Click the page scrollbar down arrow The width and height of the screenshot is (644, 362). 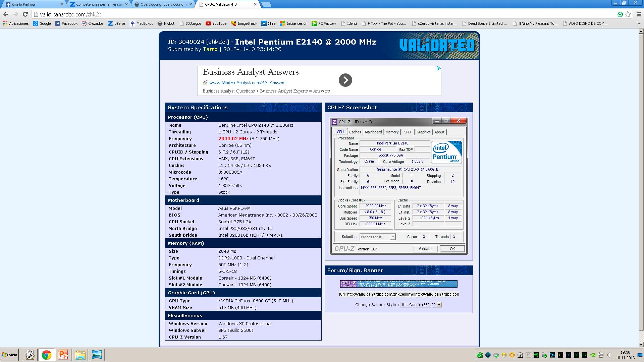pos(641,344)
